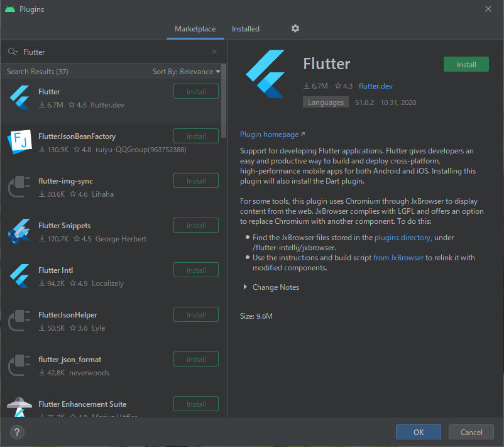Select the Flutter Enhancement Suite result name
The width and height of the screenshot is (504, 447).
[82, 404]
